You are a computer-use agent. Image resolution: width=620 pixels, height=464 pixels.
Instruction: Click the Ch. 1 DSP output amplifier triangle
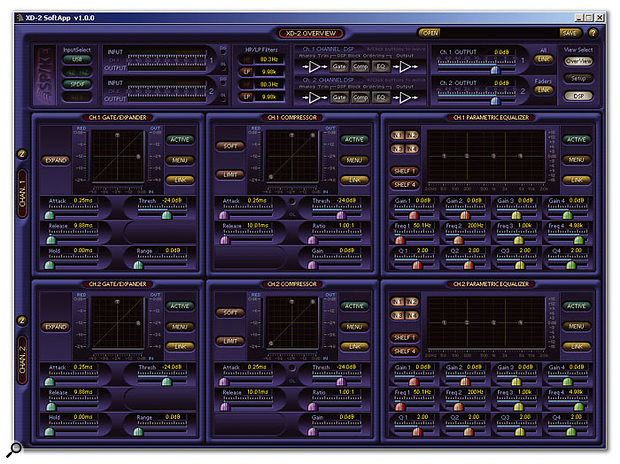click(x=405, y=66)
